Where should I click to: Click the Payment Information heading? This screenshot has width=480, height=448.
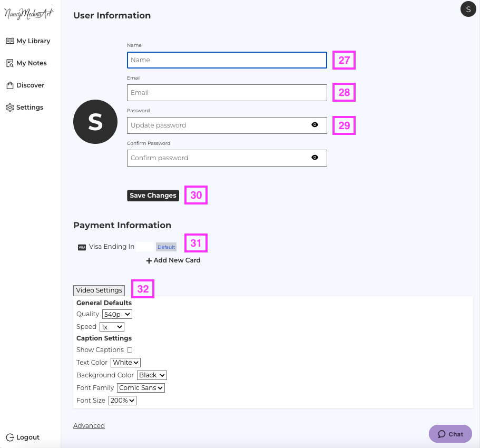(x=122, y=225)
